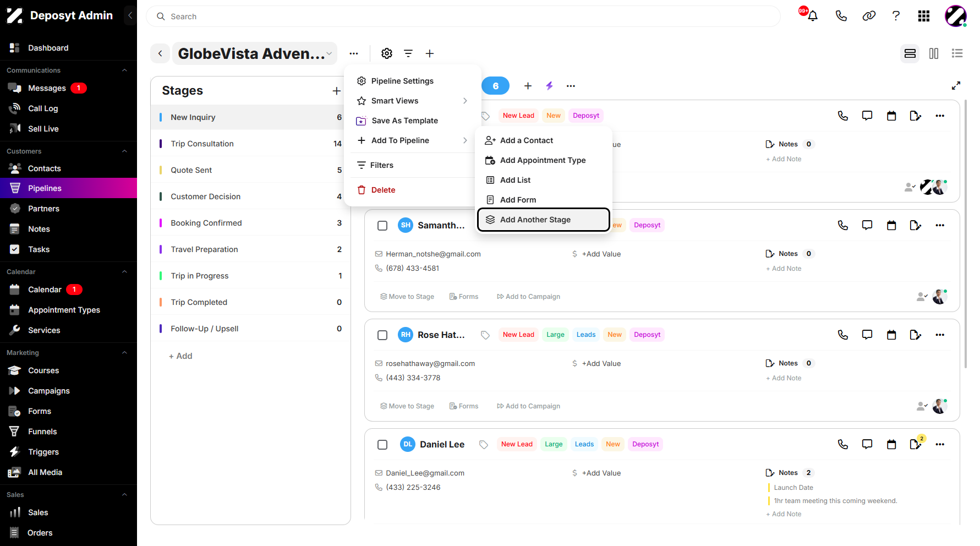This screenshot has height=546, width=980.
Task: Open message chat for Daniel Lee
Action: pyautogui.click(x=867, y=444)
